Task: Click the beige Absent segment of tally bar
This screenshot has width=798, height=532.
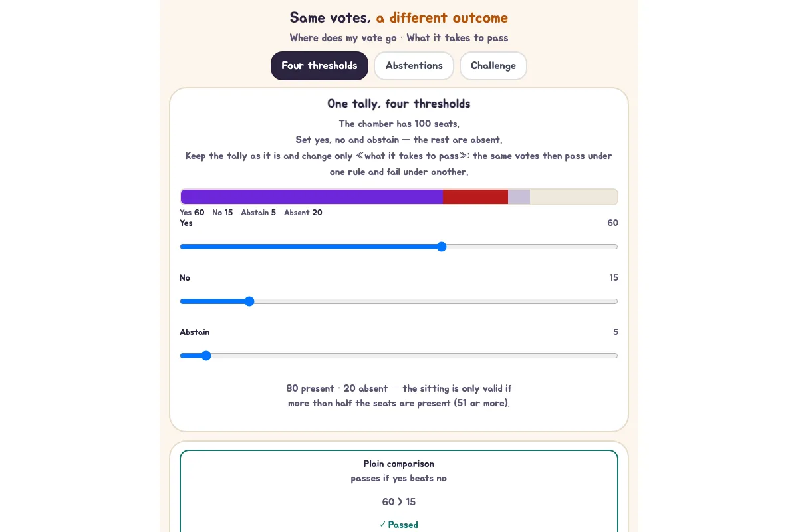Action: tap(574, 197)
